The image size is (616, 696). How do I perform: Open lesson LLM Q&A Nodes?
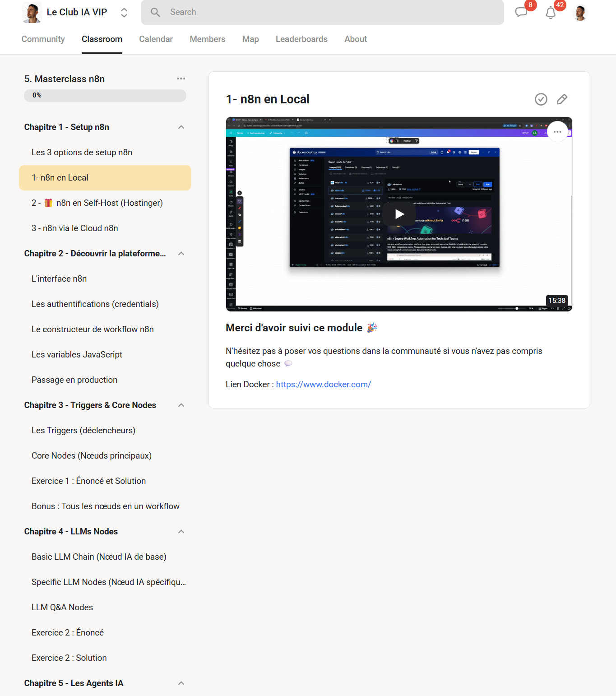105,608
